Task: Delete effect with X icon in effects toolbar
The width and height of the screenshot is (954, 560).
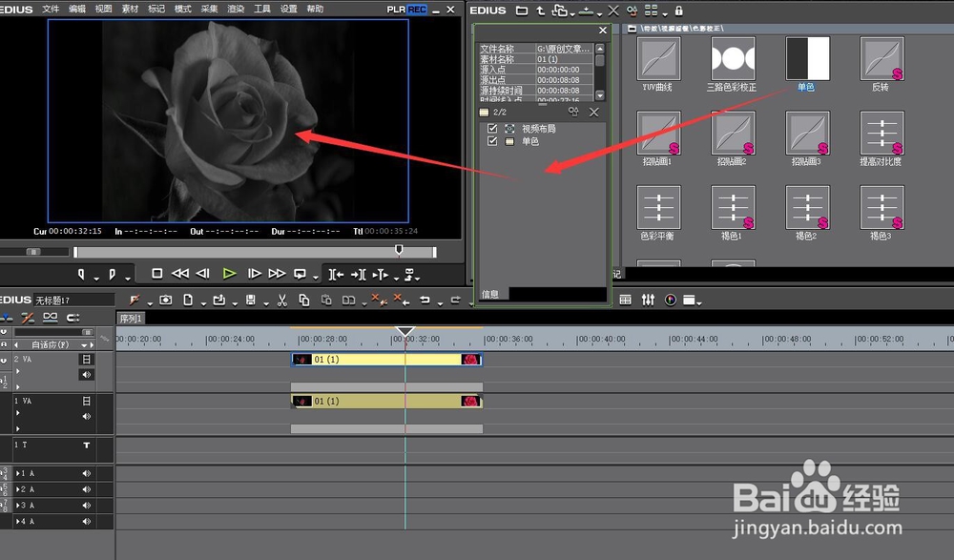Action: 613,10
